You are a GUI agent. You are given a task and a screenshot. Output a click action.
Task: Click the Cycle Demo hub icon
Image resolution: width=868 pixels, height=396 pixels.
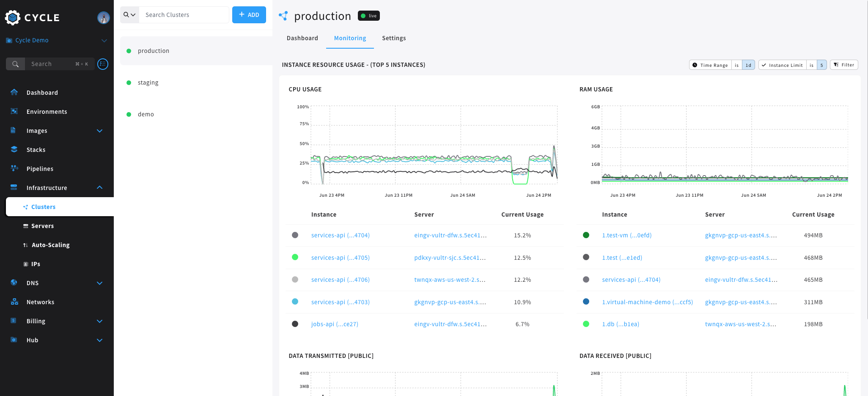(x=9, y=41)
